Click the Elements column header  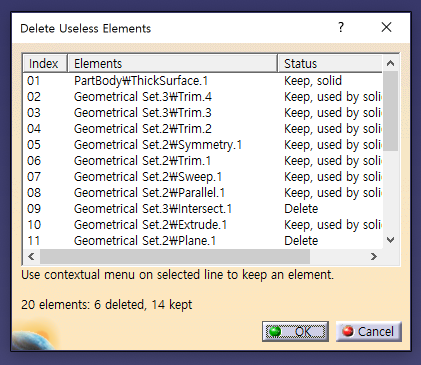[x=173, y=63]
